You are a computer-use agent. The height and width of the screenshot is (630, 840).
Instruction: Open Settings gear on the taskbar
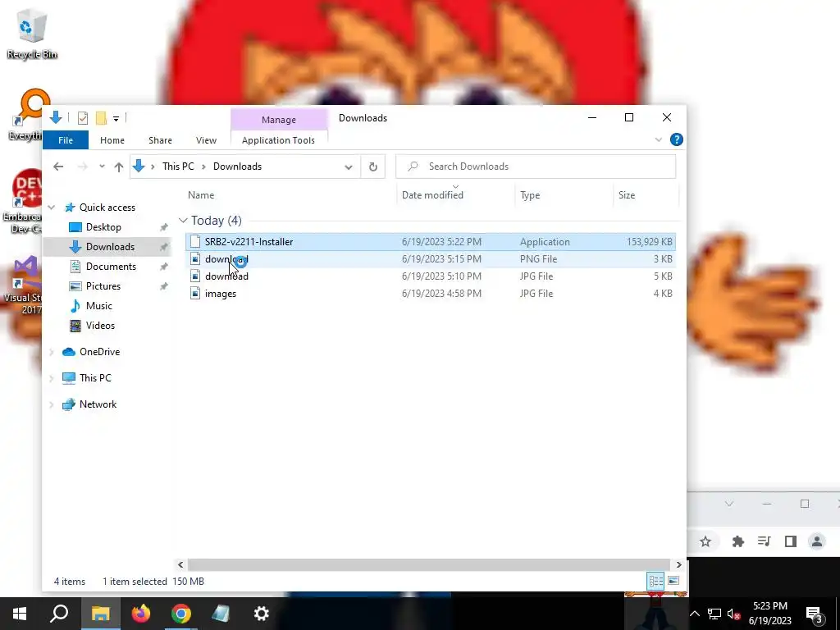tap(262, 614)
